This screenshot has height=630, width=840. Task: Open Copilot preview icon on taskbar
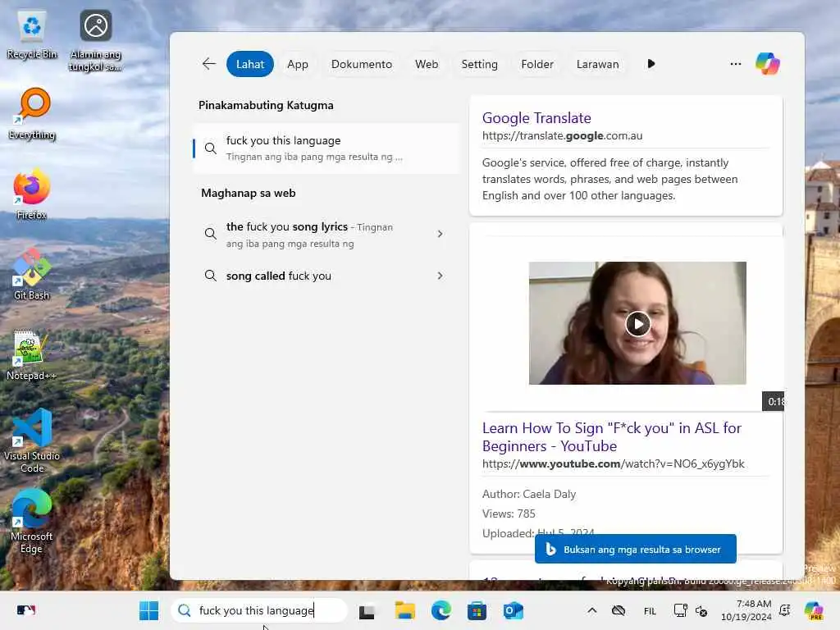(x=814, y=610)
